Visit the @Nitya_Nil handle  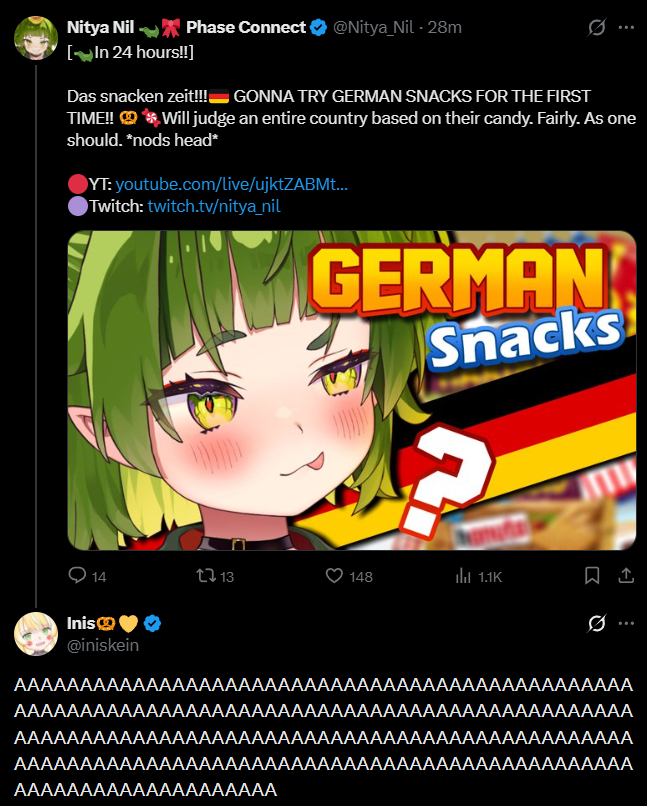pos(373,27)
